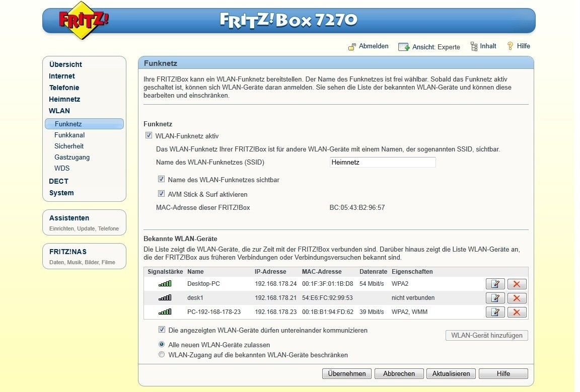Screen dimensions: 580x392
Task: Click IP address 192.168.178.21
Action: [275, 298]
